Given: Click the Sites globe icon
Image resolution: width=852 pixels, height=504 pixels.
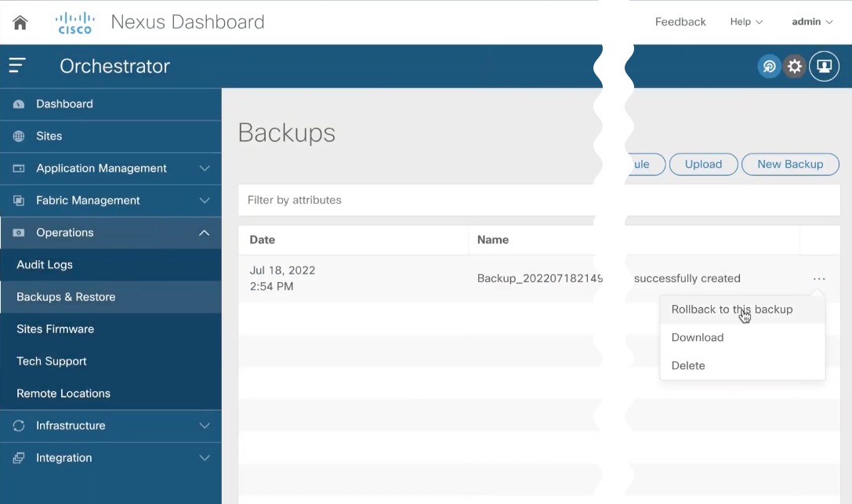Looking at the screenshot, I should (x=19, y=136).
